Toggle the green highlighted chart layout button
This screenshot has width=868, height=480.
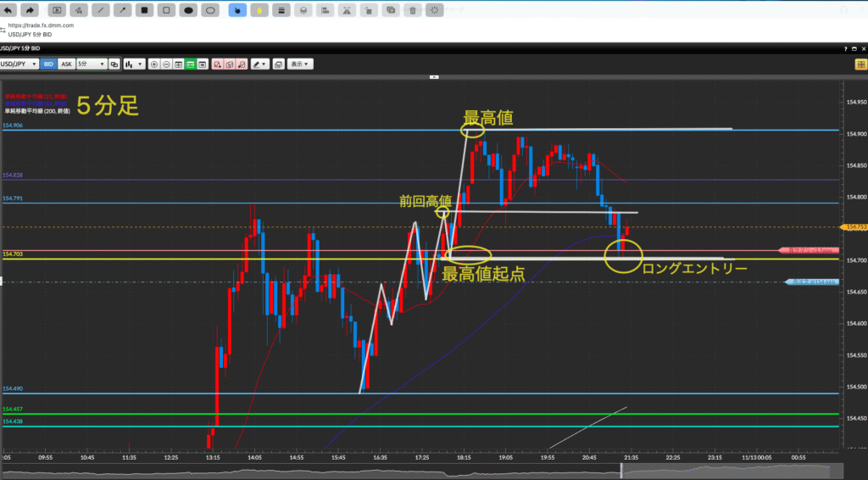(x=191, y=64)
